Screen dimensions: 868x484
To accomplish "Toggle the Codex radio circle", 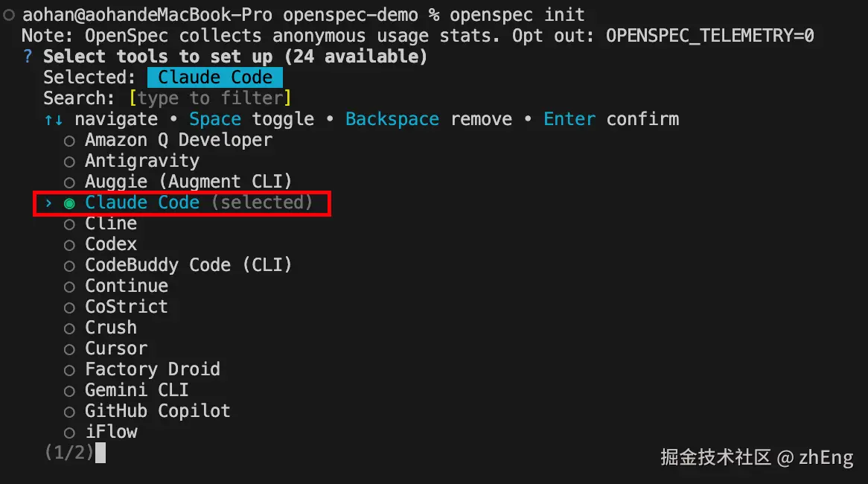I will pyautogui.click(x=69, y=245).
